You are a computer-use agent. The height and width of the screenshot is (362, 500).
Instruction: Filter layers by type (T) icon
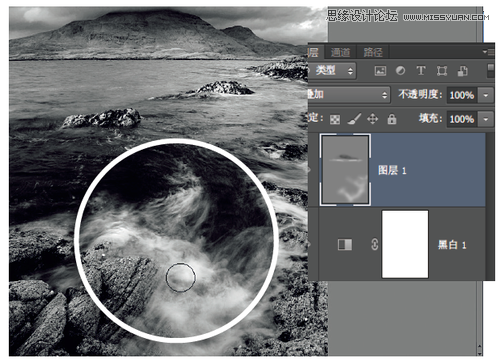point(421,71)
